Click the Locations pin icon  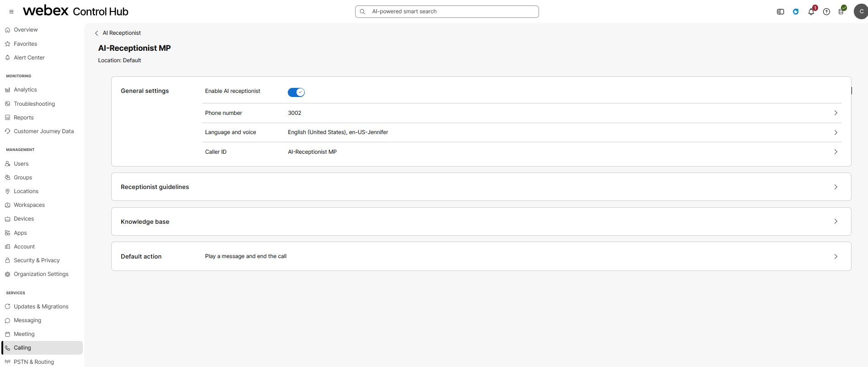(7, 191)
